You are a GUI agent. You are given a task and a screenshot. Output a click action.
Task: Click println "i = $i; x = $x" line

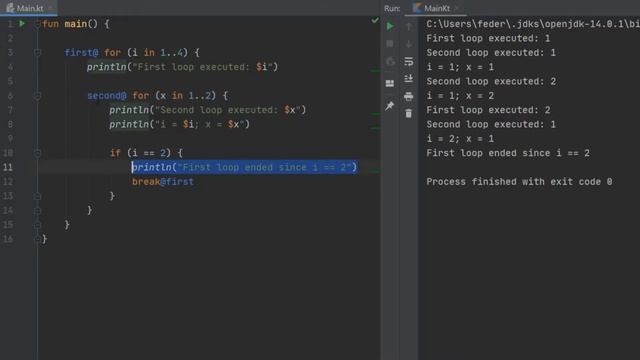pos(179,124)
